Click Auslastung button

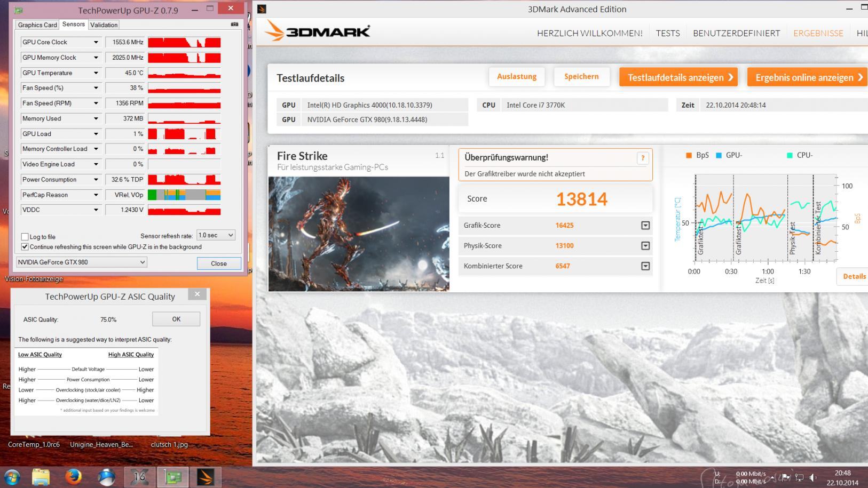[x=516, y=77]
